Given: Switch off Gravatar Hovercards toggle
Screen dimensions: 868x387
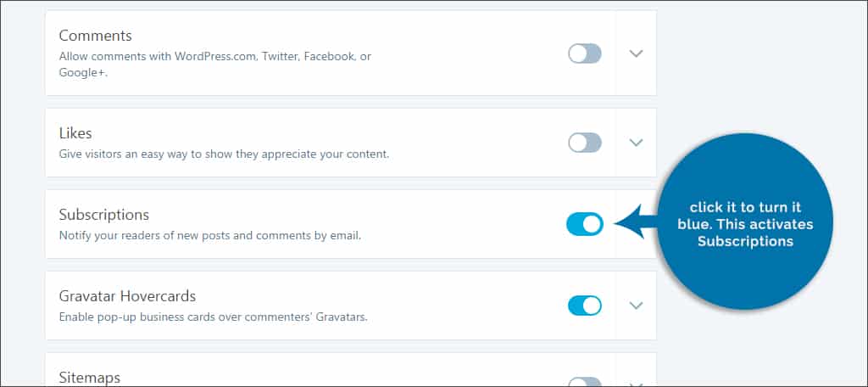Looking at the screenshot, I should coord(585,306).
